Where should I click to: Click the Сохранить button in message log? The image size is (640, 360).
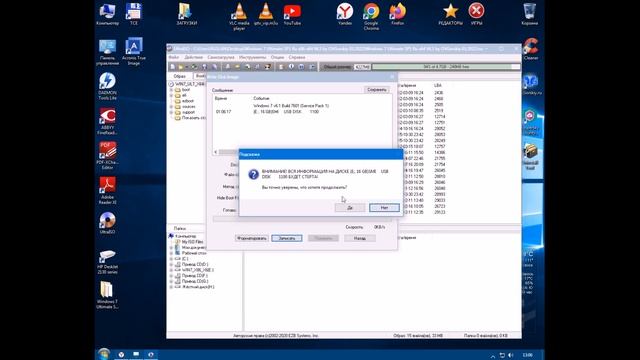point(377,89)
